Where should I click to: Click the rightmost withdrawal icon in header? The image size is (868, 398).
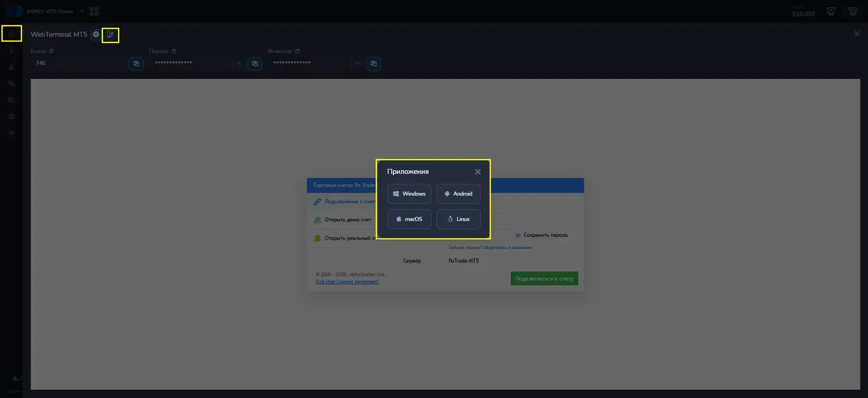[x=853, y=11]
